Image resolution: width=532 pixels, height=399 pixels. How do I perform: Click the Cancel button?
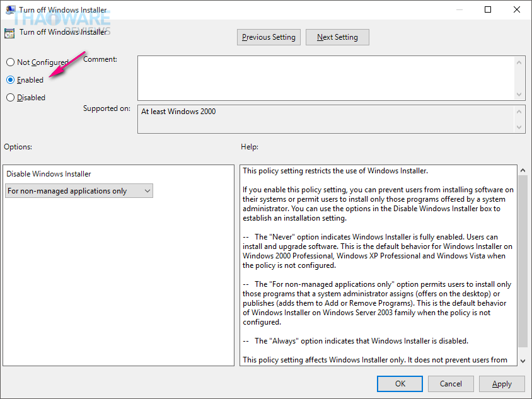point(451,384)
